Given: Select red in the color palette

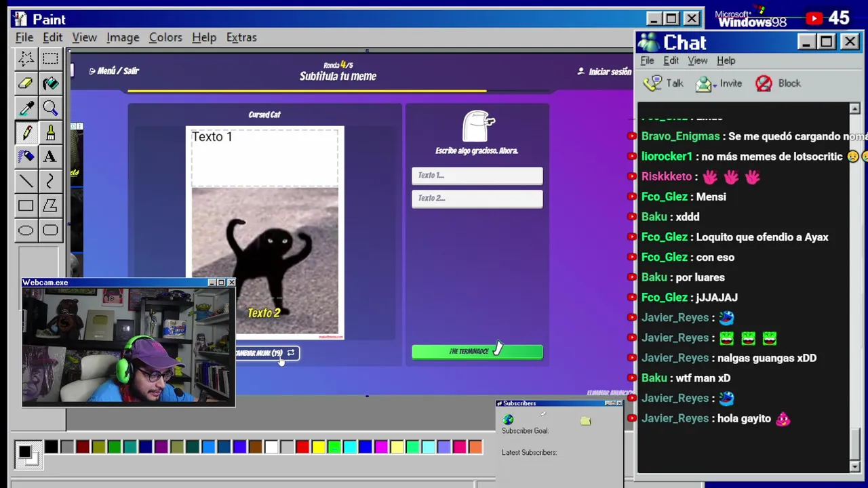Looking at the screenshot, I should pos(302,447).
